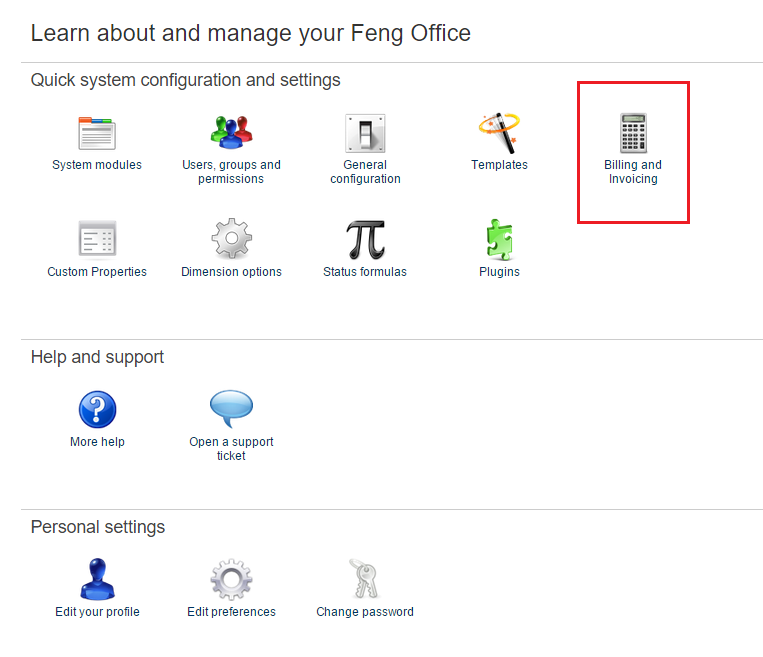Image resolution: width=763 pixels, height=657 pixels.
Task: Click the "Edit your profile" text link
Action: pos(97,612)
